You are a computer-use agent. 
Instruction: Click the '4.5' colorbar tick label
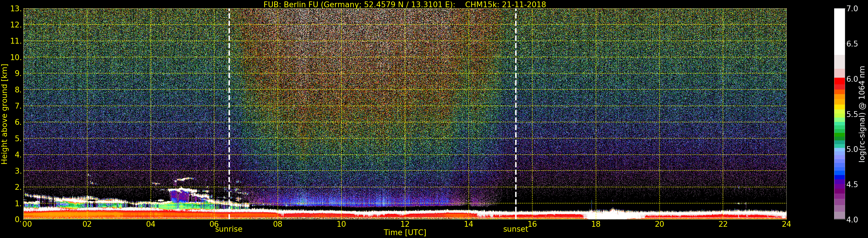852,185
